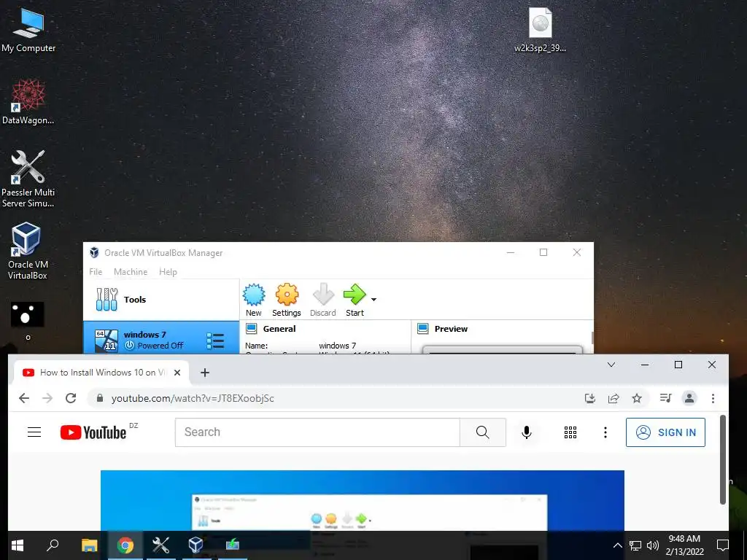The image size is (747, 560).
Task: Click VirtualBox details pane scrollbar
Action: 592,337
